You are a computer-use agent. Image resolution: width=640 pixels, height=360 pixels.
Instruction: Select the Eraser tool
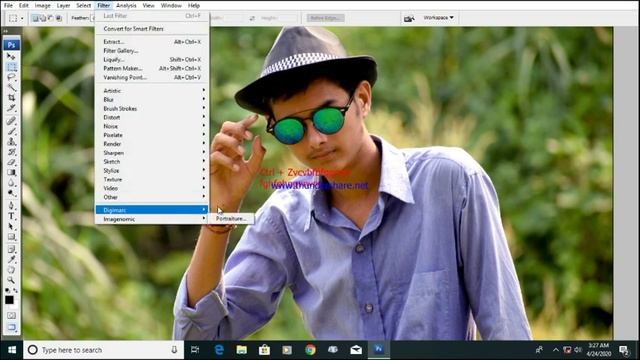(11, 162)
